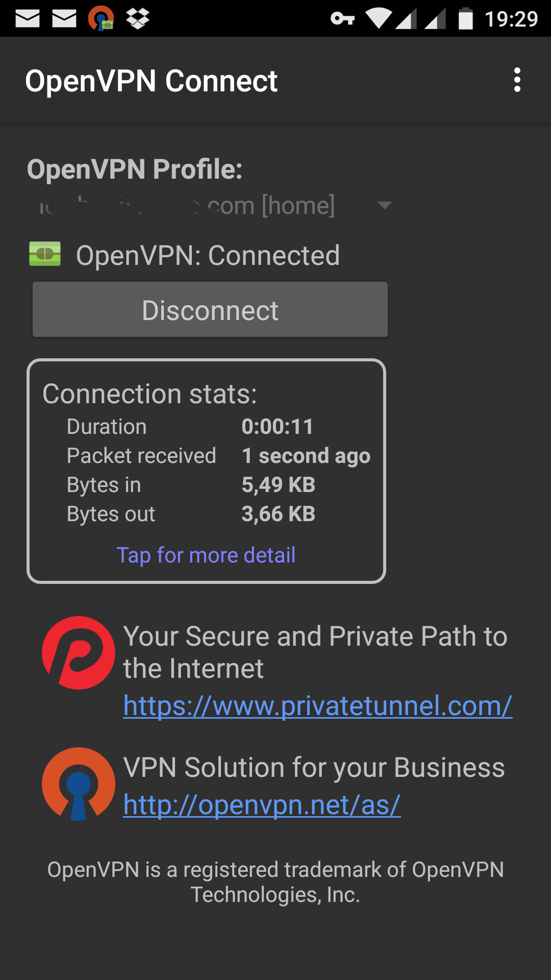The image size is (551, 980).
Task: Tap for more detail link
Action: coord(206,555)
